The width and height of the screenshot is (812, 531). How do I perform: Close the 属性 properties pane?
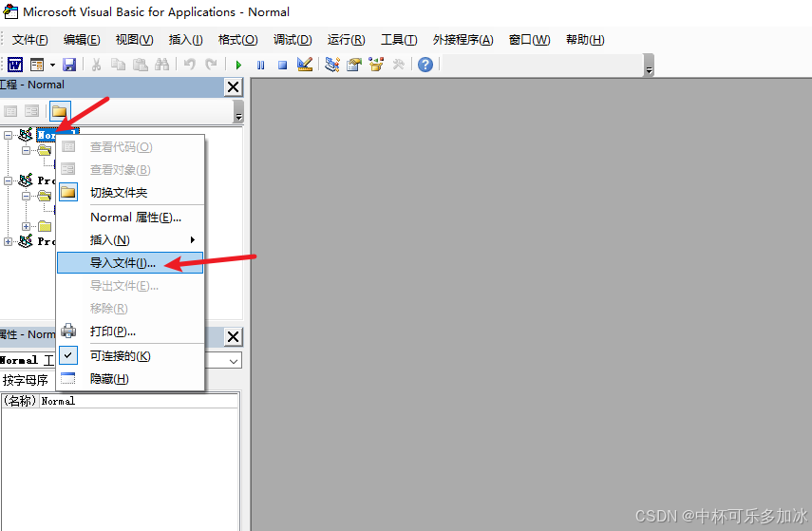[x=233, y=336]
